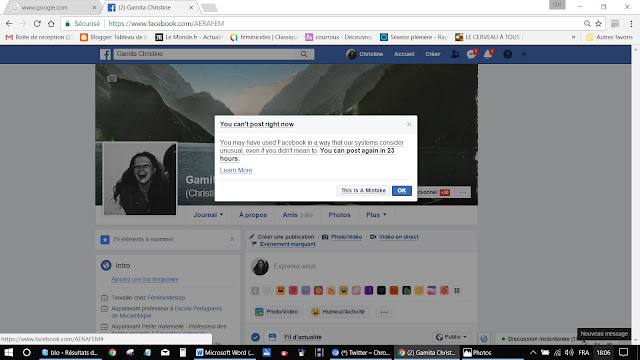Expand the Plus tab dropdown

click(376, 215)
